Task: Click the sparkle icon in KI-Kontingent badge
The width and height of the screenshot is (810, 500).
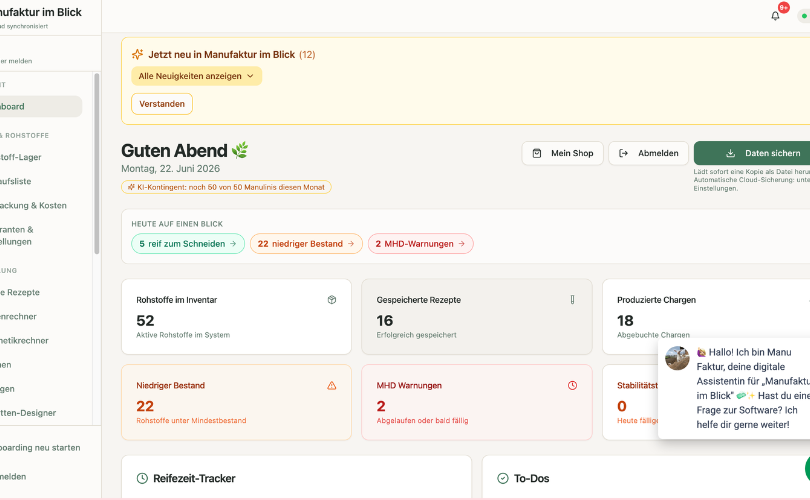Action: [x=131, y=187]
